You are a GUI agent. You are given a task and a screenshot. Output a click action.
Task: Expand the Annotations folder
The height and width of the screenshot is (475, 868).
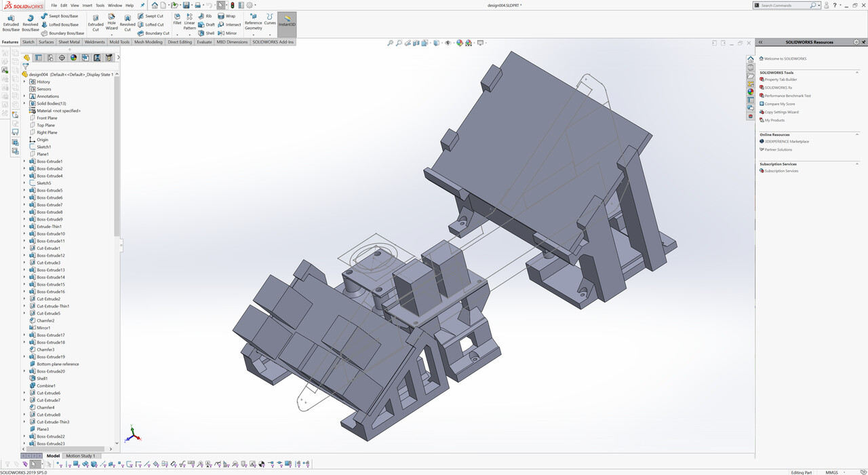pyautogui.click(x=24, y=96)
